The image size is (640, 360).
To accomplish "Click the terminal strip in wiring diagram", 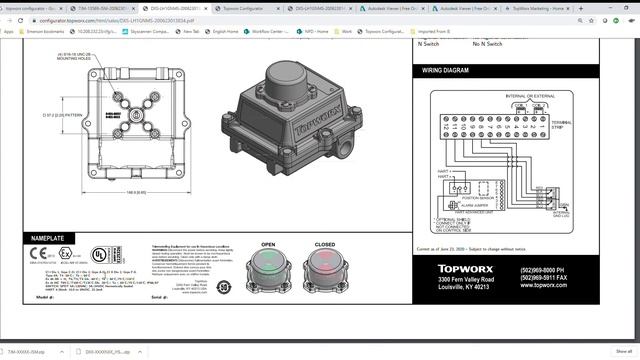I will [494, 127].
